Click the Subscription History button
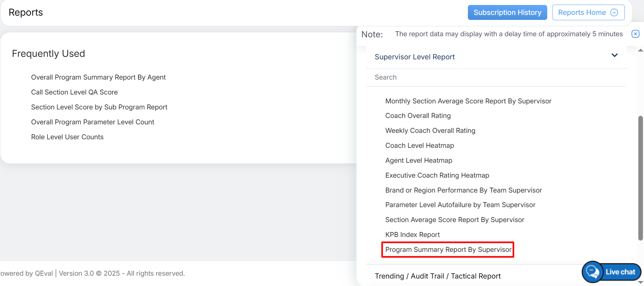 pos(507,12)
